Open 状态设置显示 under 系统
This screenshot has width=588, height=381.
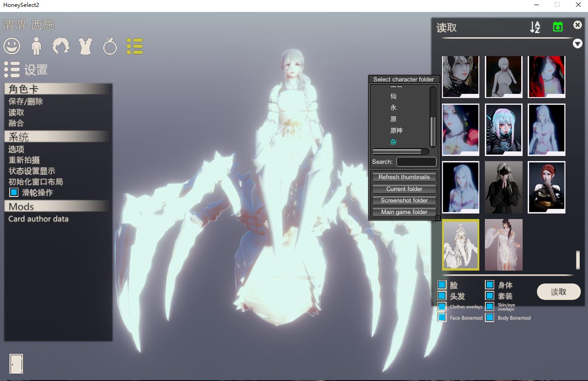[x=32, y=171]
